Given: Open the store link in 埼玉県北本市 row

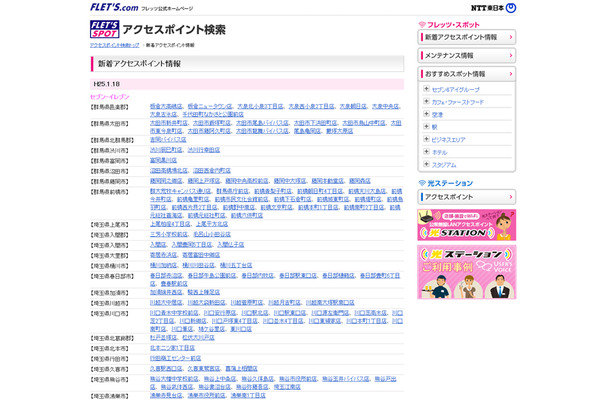Looking at the screenshot, I should tap(172, 348).
